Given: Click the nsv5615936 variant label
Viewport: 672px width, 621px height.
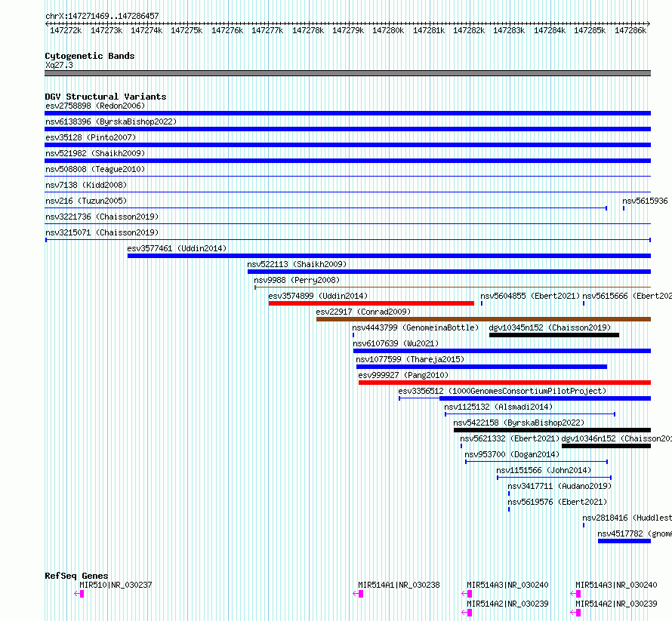Looking at the screenshot, I should click(645, 201).
